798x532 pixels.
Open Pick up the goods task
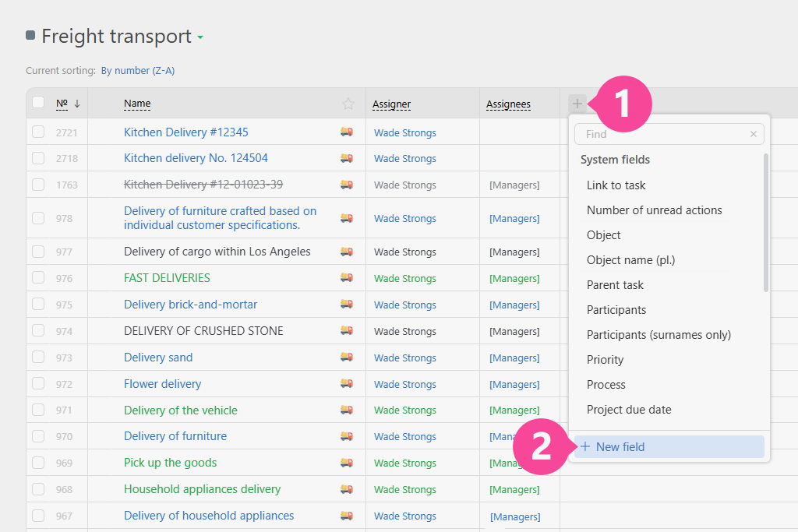pos(170,463)
